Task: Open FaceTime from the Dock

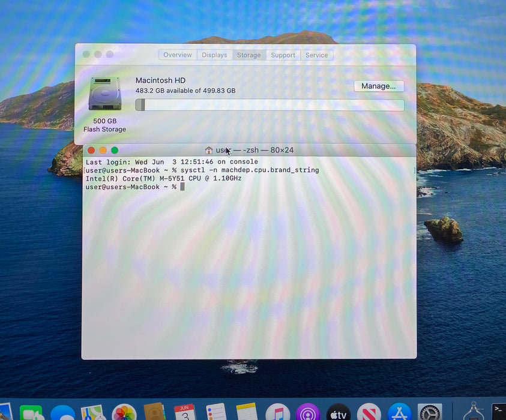Action: point(31,413)
